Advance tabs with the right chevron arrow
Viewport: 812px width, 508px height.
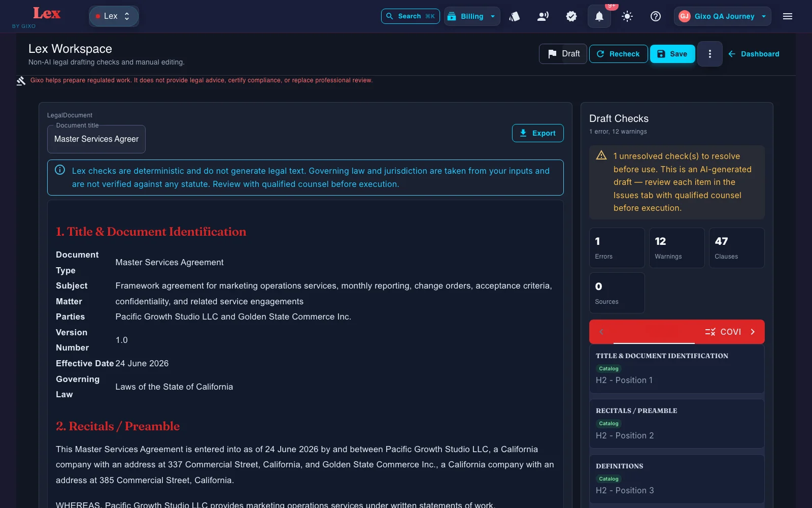coord(753,332)
